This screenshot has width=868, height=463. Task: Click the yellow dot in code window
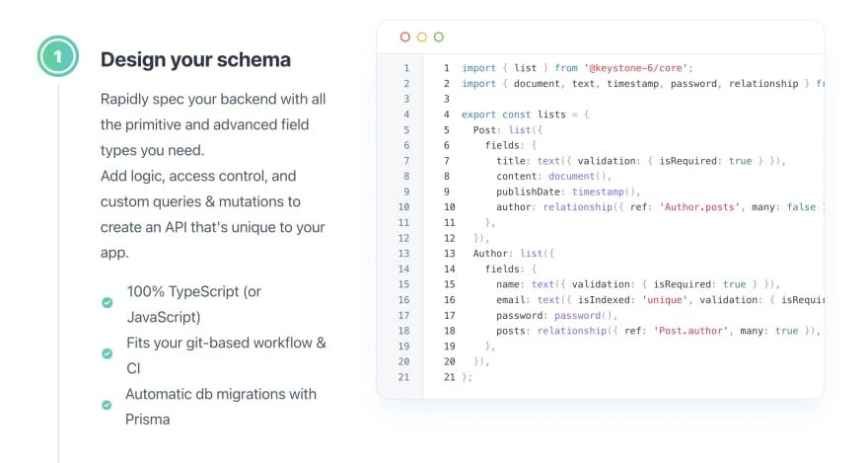pyautogui.click(x=422, y=38)
